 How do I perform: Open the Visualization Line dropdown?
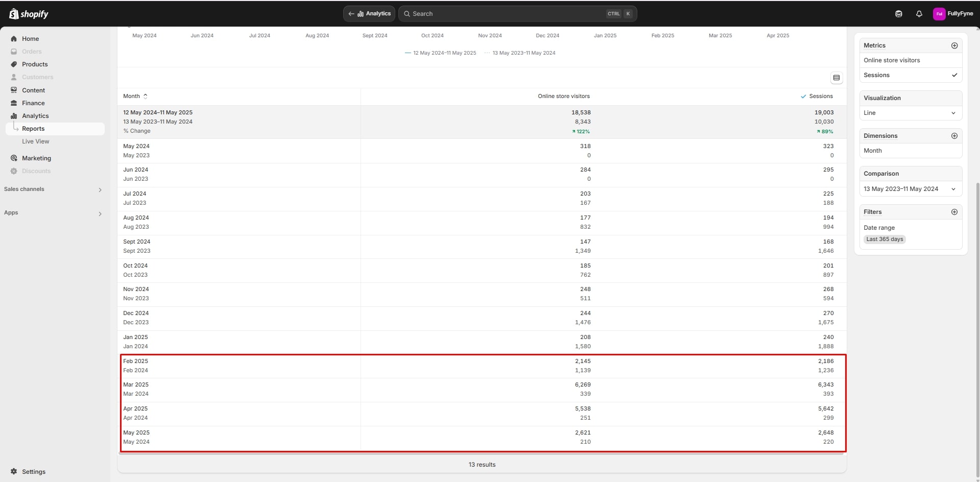[910, 113]
